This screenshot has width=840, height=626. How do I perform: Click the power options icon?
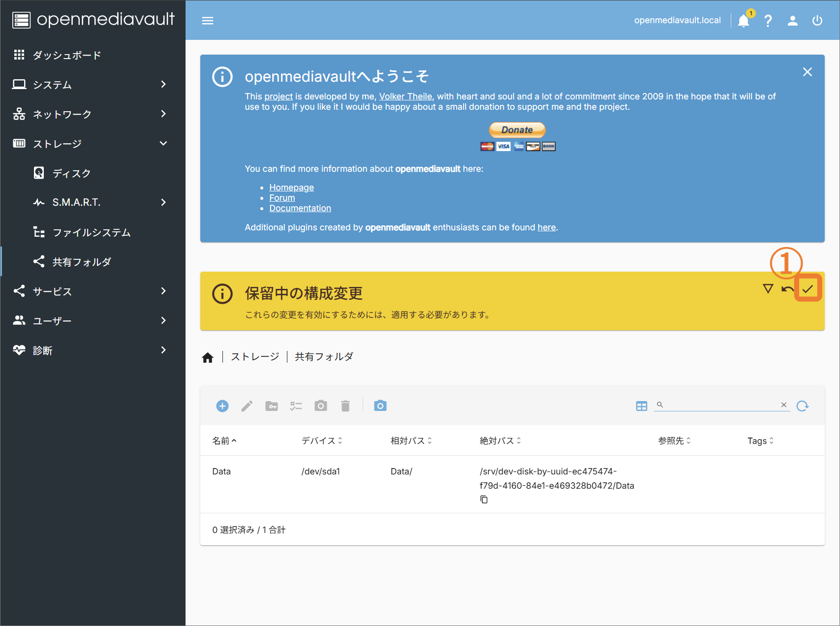817,21
